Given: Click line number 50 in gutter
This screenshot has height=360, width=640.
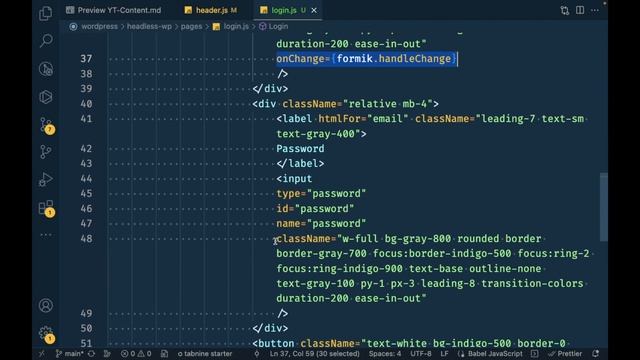Looking at the screenshot, I should coord(86,329).
